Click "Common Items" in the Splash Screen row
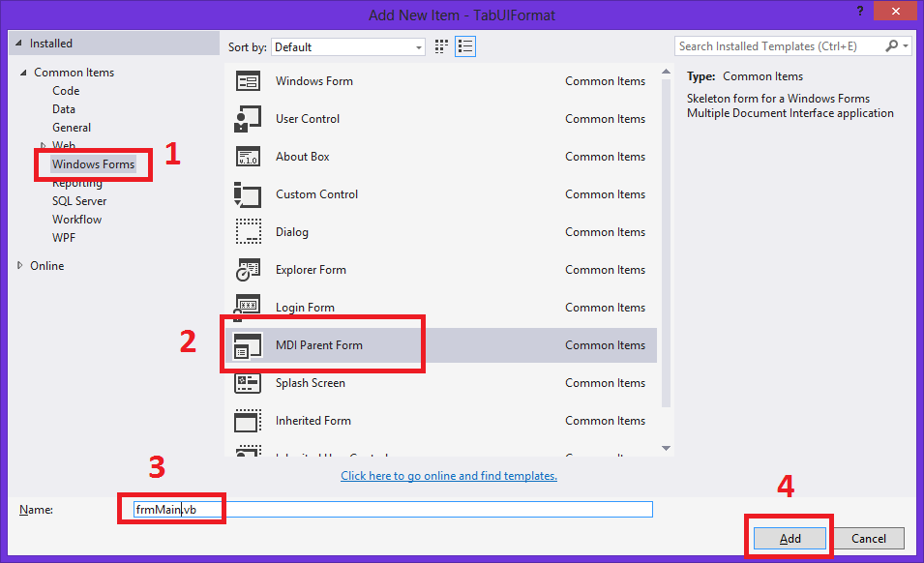This screenshot has width=924, height=563. tap(606, 383)
